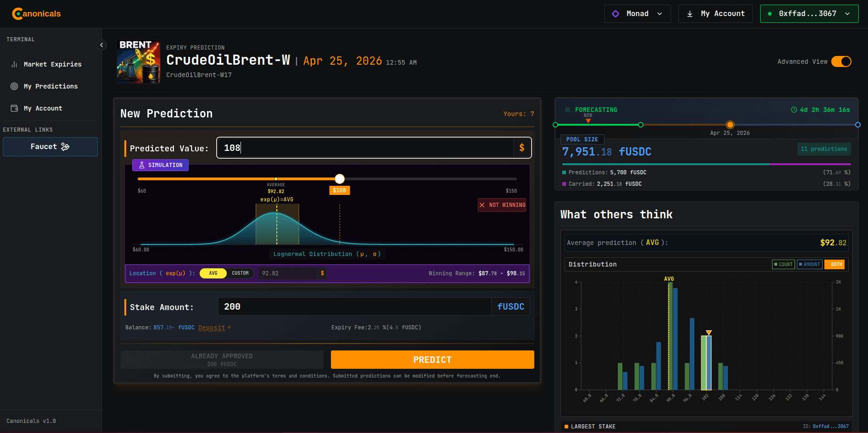Click the orange expiry marker on timeline

point(730,125)
